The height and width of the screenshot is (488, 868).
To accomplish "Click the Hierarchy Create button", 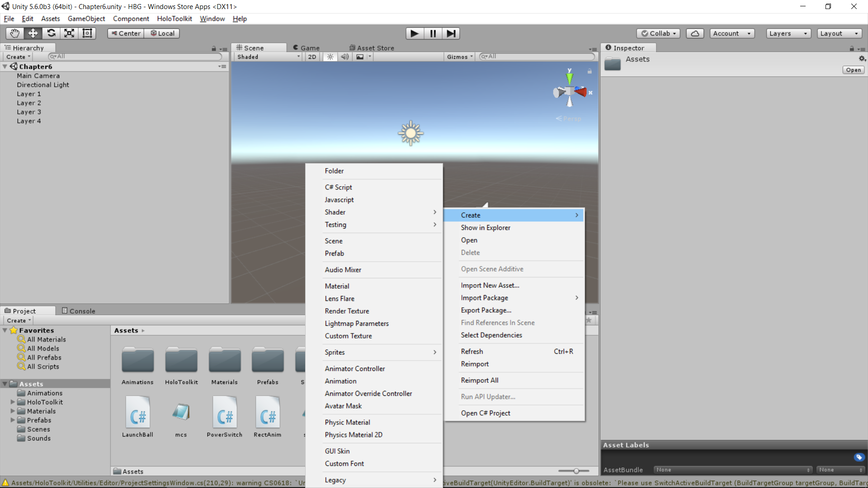I will pyautogui.click(x=18, y=57).
